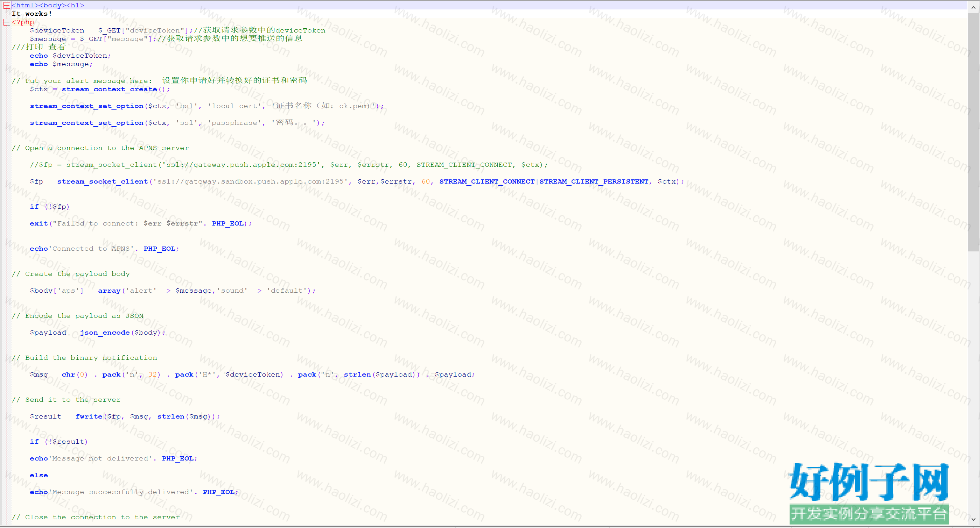Click the '<html><body><h1>' tag line
Image resolution: width=980 pixels, height=528 pixels.
[48, 5]
